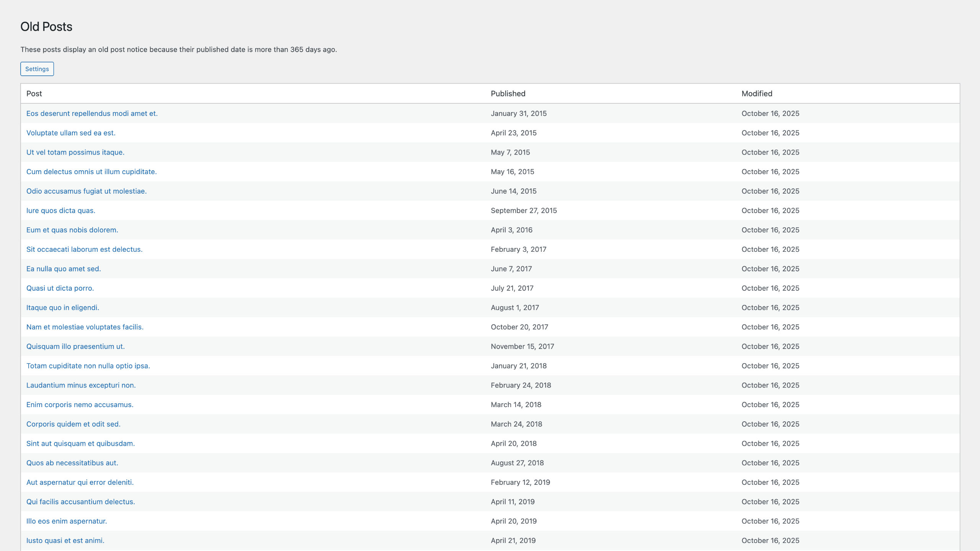This screenshot has width=980, height=551.
Task: Open 'Totam cupiditate non nulla optio ipsa.'
Action: (88, 366)
